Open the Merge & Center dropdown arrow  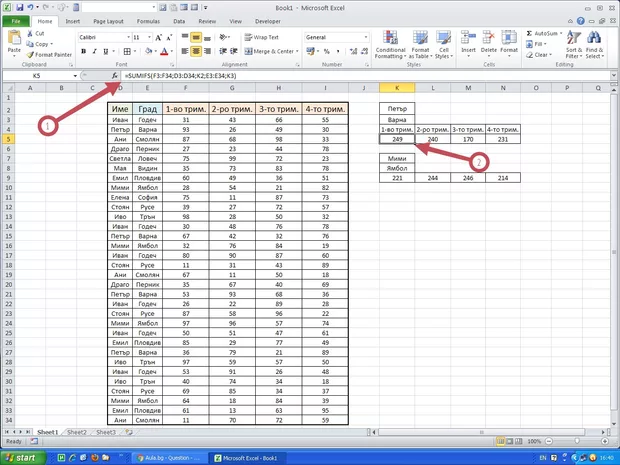click(x=298, y=51)
